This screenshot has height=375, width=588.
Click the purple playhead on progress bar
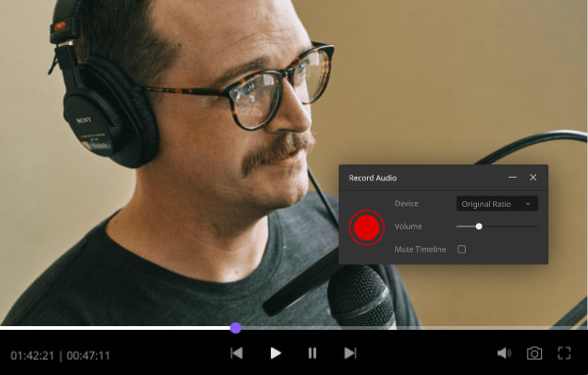click(x=235, y=328)
